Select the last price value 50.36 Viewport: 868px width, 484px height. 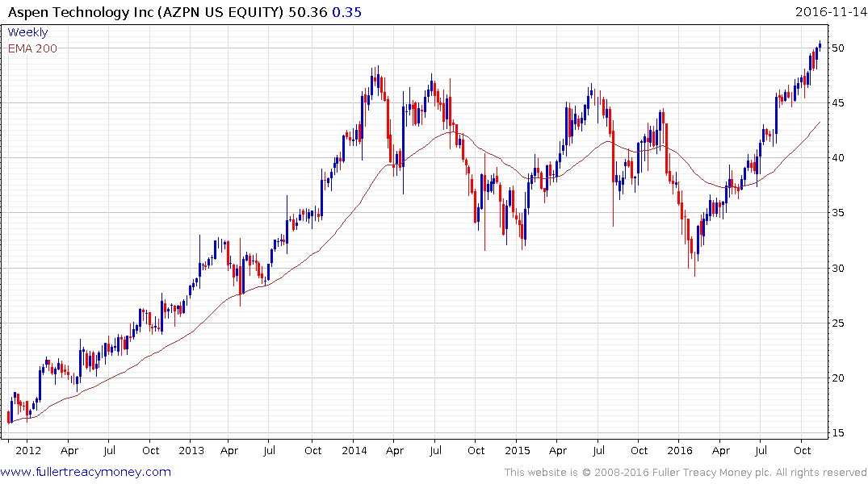point(308,12)
